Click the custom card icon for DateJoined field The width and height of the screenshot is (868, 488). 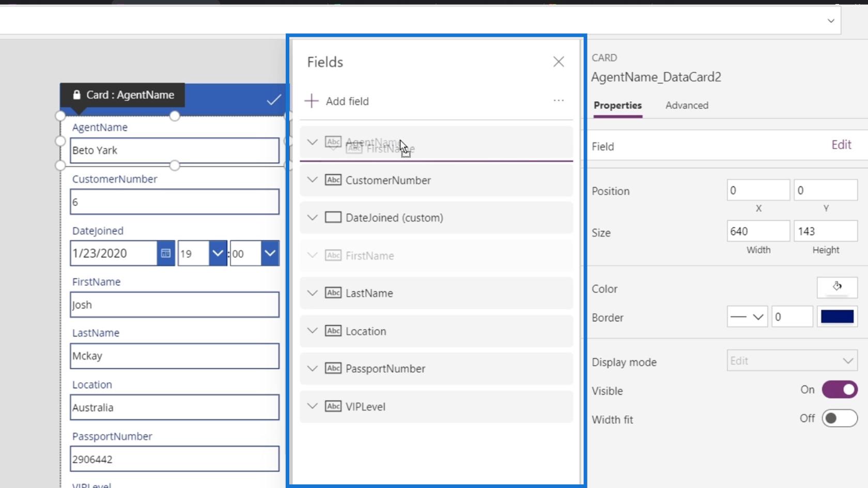coord(333,217)
